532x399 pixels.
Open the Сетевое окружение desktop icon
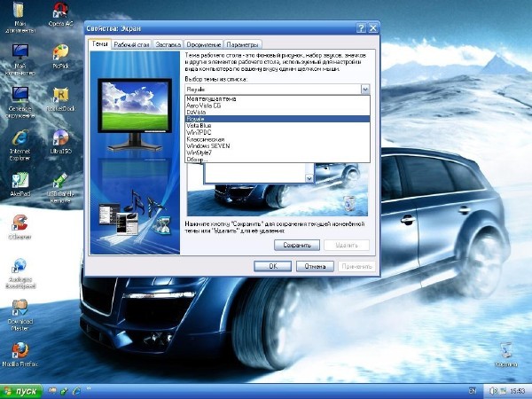coord(20,102)
